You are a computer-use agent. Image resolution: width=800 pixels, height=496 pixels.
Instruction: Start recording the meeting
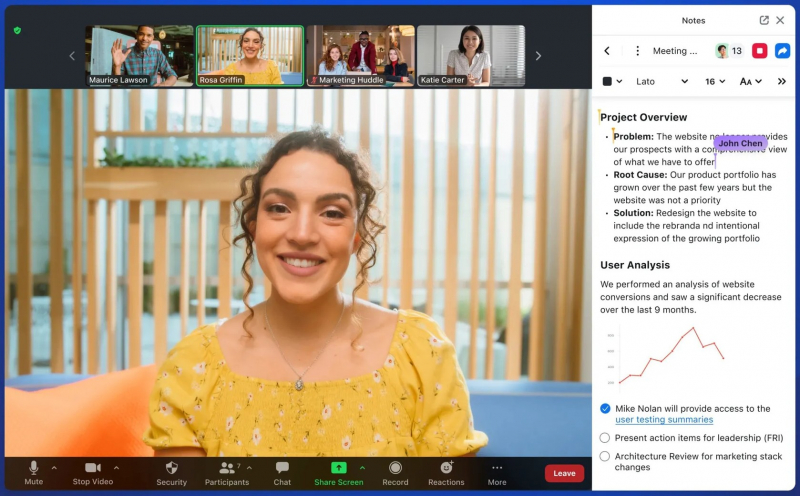tap(395, 471)
